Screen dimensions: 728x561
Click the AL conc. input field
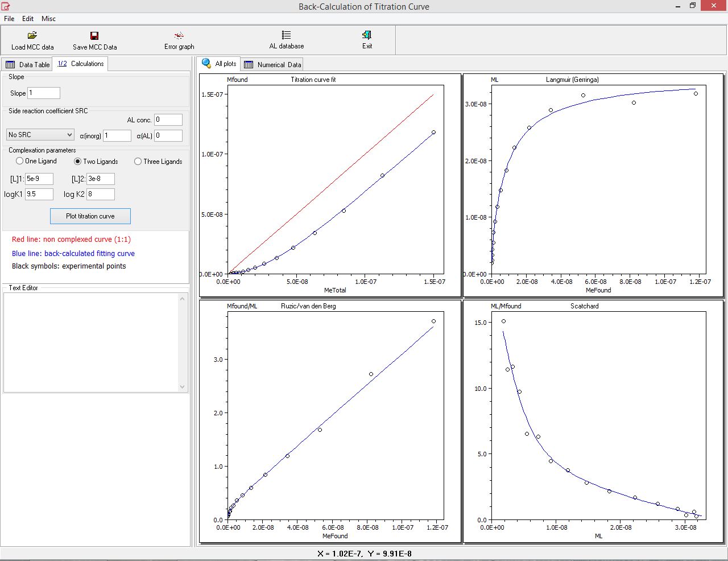point(168,120)
